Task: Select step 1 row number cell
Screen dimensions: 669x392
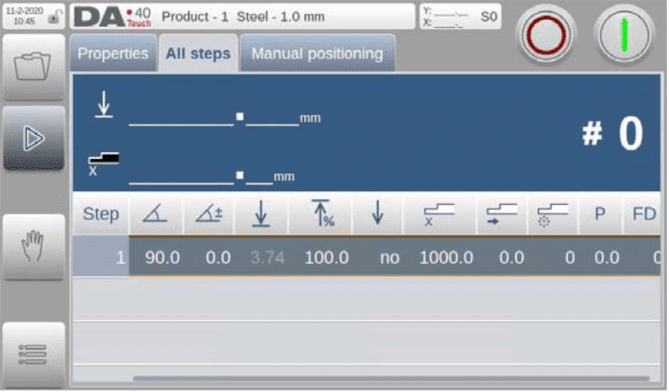Action: click(x=101, y=257)
